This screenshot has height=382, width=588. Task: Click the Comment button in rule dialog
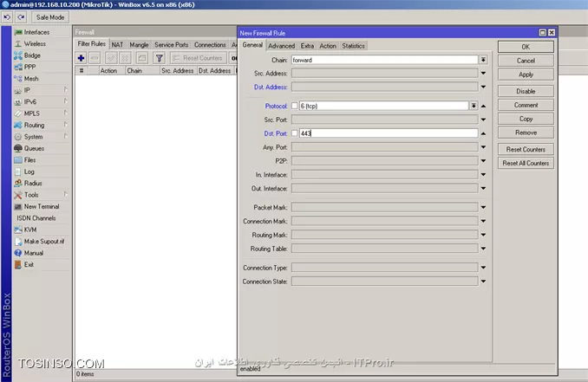tap(526, 105)
